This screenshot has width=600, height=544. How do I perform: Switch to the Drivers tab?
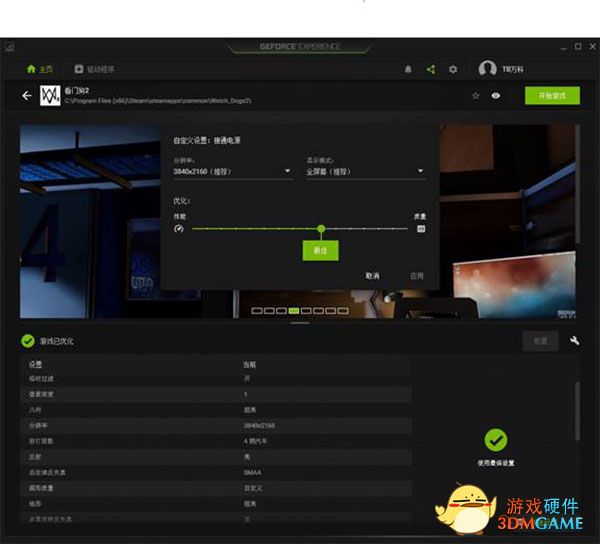(x=95, y=69)
